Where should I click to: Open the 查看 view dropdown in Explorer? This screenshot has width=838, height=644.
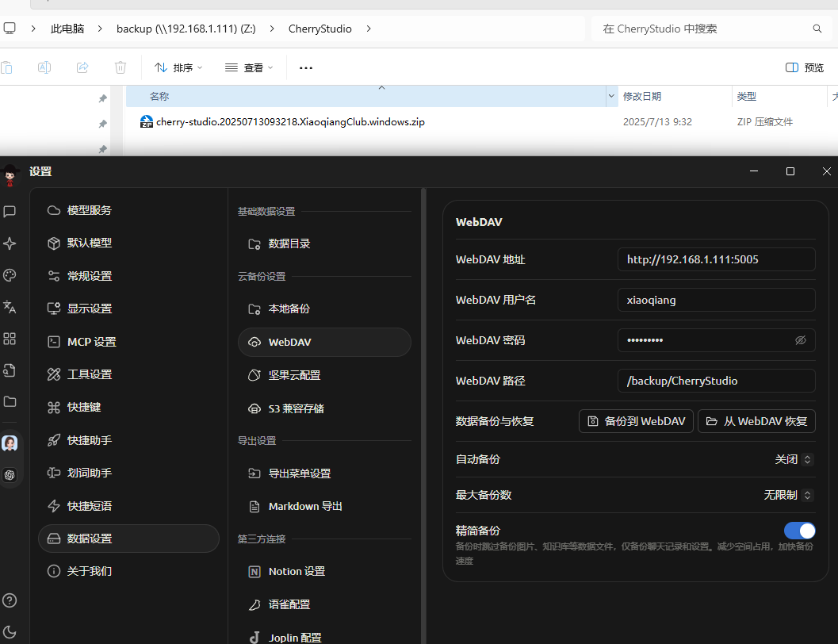tap(249, 68)
